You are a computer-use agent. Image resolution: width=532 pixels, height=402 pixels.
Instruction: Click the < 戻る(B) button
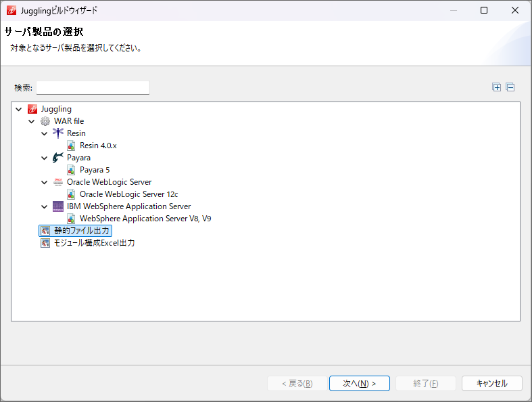coord(297,383)
